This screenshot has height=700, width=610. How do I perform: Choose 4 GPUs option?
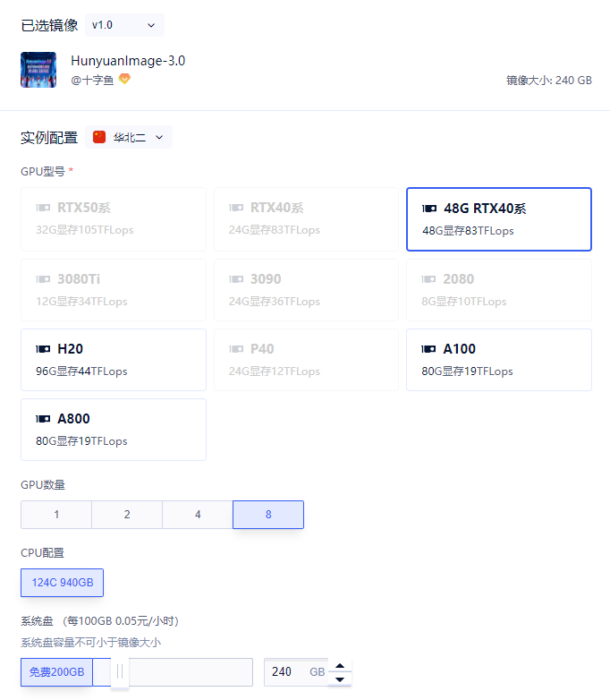coord(198,515)
